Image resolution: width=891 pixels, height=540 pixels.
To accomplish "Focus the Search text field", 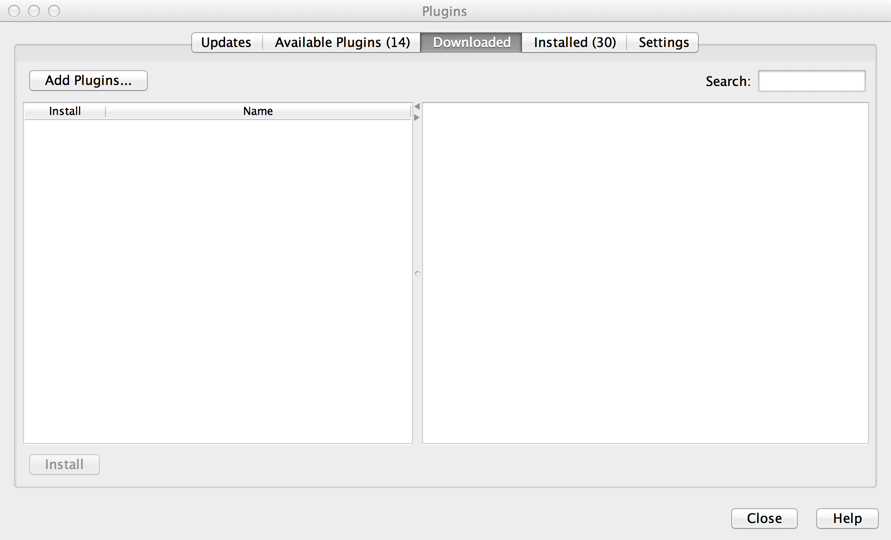I will coord(811,81).
